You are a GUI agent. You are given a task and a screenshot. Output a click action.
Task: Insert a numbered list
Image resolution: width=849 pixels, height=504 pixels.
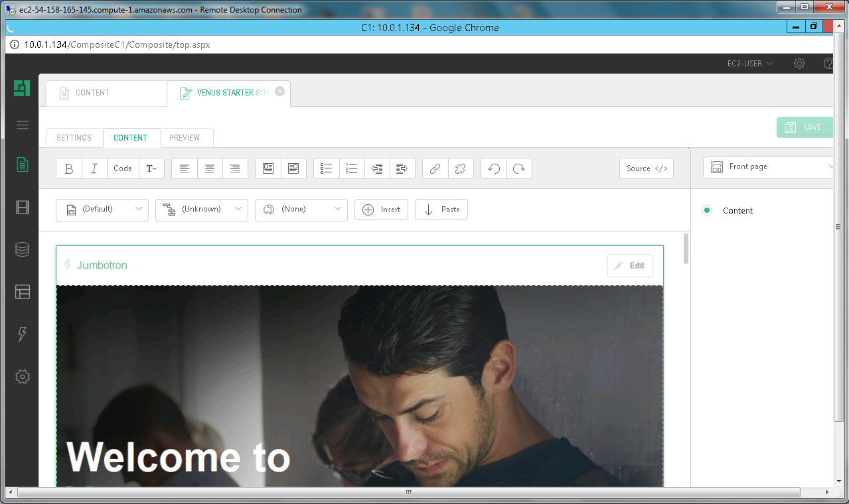pos(352,168)
